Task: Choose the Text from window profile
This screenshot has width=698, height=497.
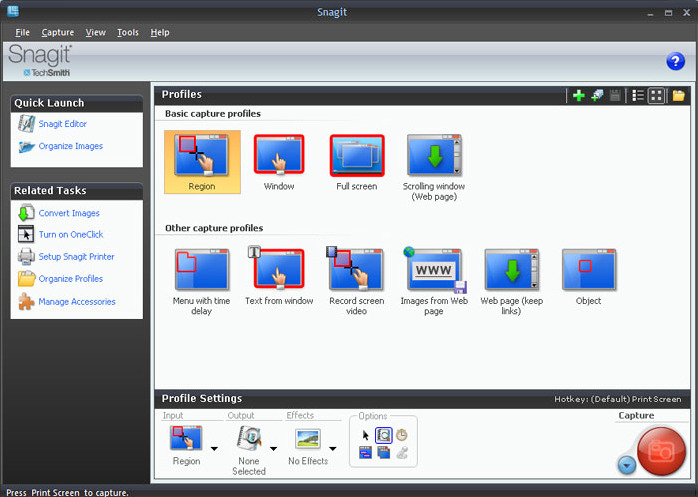Action: [279, 276]
